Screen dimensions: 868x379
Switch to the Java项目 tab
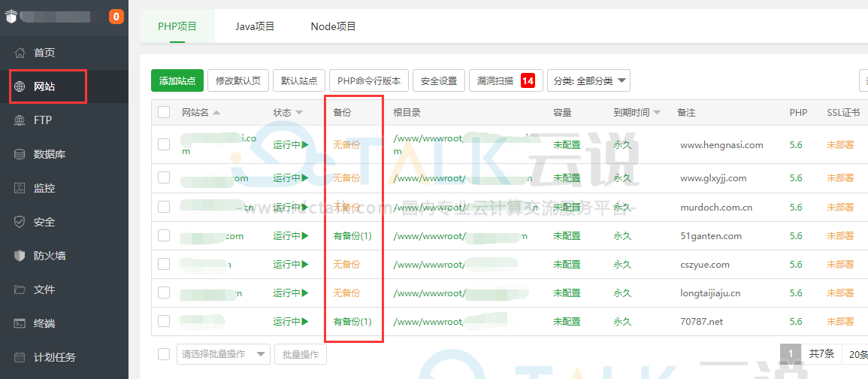coord(255,26)
